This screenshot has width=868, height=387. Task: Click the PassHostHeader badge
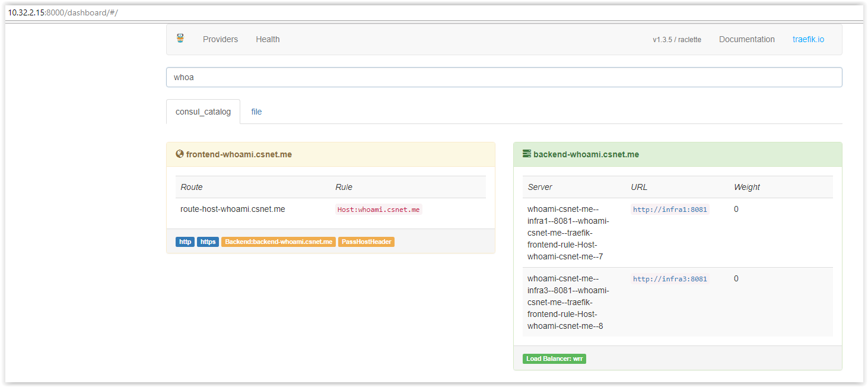point(366,242)
